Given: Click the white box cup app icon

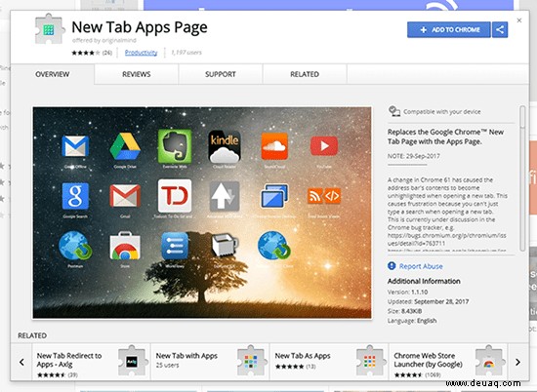Looking at the screenshot, I should point(225,245).
